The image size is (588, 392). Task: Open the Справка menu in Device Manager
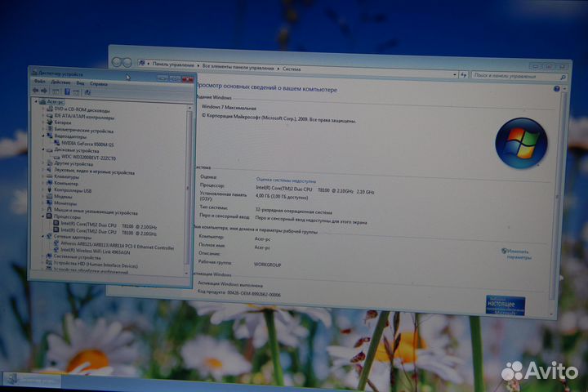pyautogui.click(x=99, y=83)
